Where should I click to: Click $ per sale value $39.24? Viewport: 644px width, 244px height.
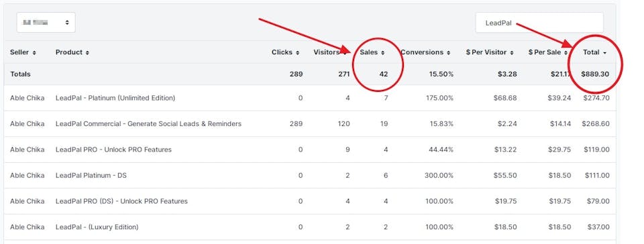(x=559, y=98)
